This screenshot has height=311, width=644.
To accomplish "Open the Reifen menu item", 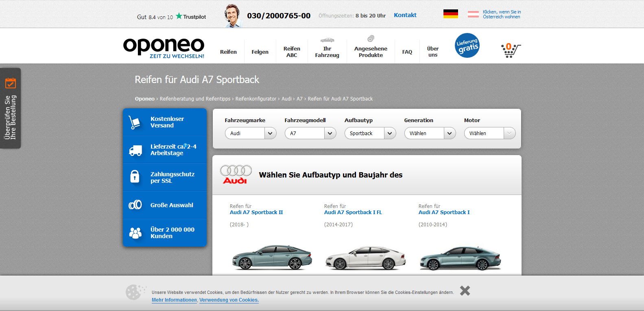I will (228, 52).
